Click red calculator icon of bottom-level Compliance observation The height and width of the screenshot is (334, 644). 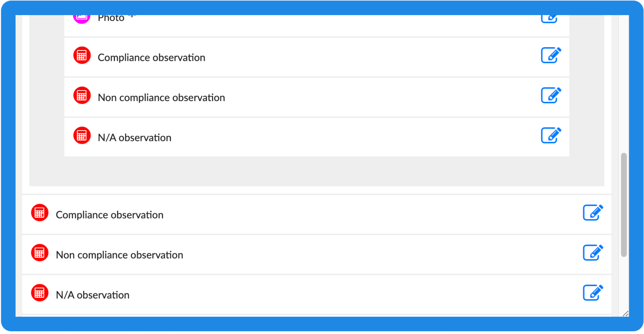point(40,213)
